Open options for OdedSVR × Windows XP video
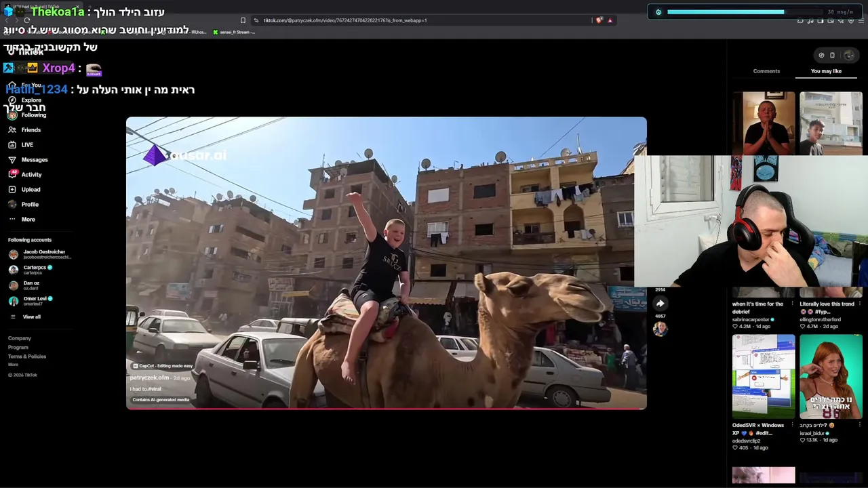The image size is (868, 488). pyautogui.click(x=792, y=426)
